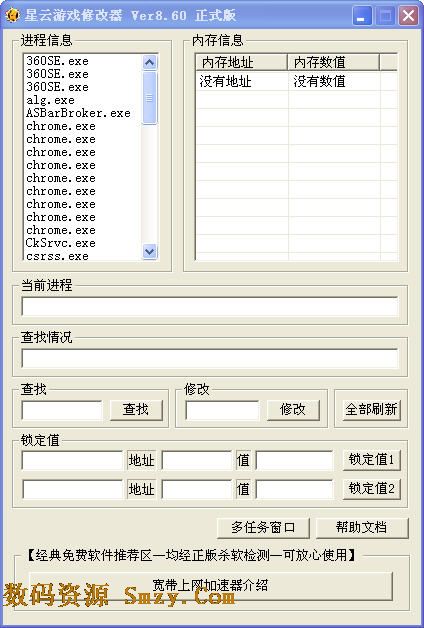The width and height of the screenshot is (424, 628).
Task: Click the 内存地址 column header
Action: point(242,62)
